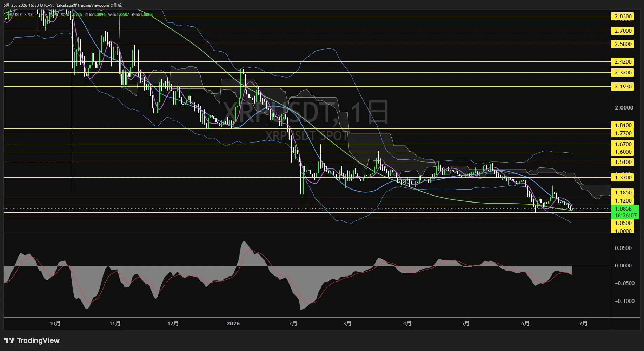Click the XRPUSDT SPOT symbol legend
The width and height of the screenshot is (644, 351).
(21, 15)
